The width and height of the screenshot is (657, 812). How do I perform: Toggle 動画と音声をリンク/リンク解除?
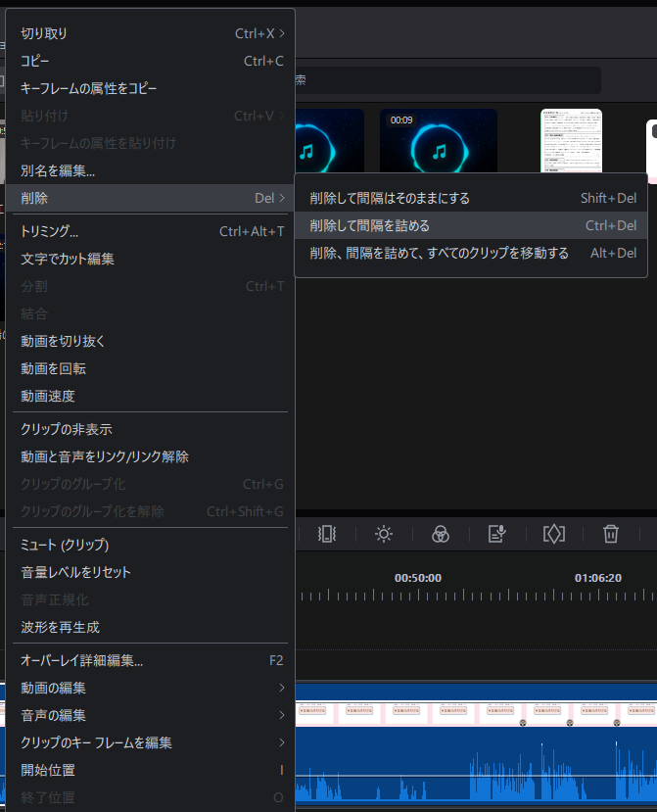tap(105, 456)
